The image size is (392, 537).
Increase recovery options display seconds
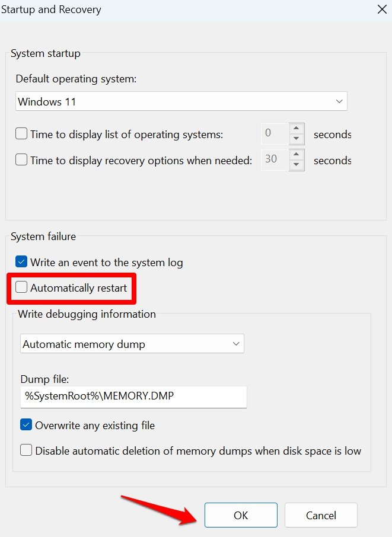297,154
